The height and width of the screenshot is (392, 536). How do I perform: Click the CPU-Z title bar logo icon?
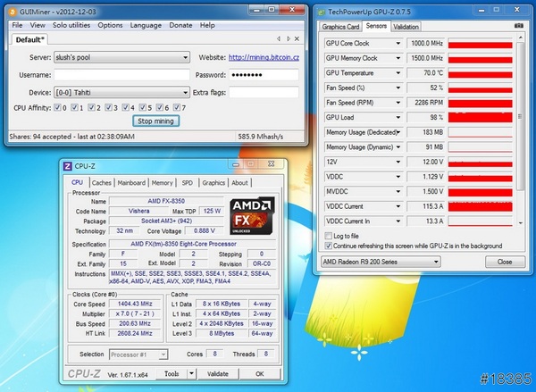(69, 166)
